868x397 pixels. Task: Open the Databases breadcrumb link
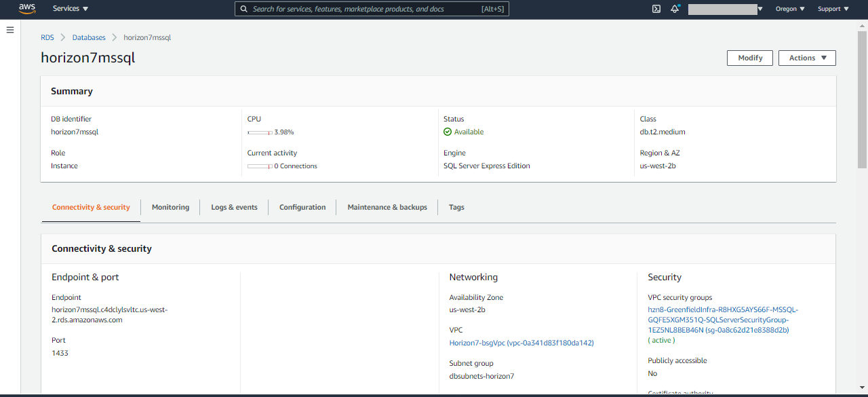coord(89,37)
